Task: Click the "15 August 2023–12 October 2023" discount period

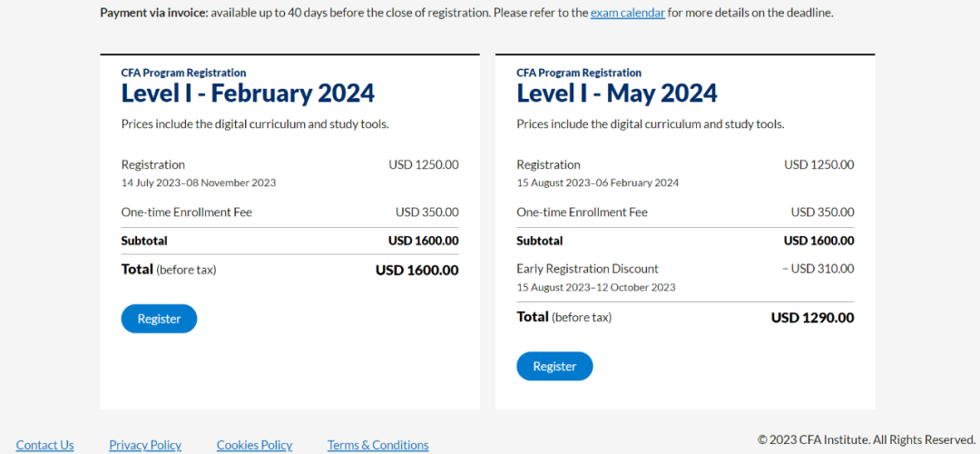Action: coord(595,288)
